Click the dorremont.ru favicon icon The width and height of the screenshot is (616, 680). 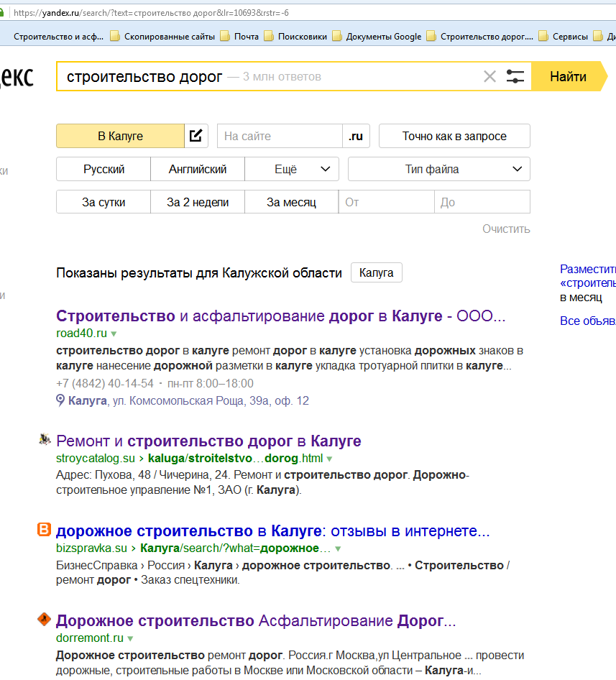(x=44, y=620)
